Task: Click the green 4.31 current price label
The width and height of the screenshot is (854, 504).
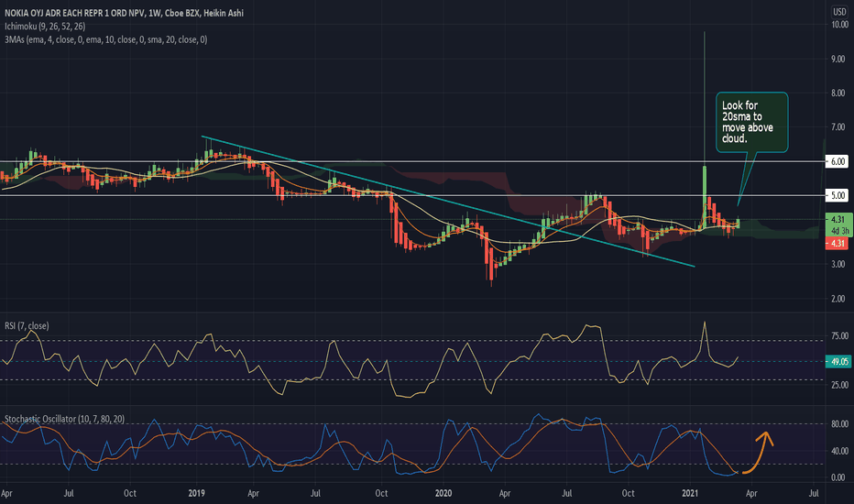Action: pyautogui.click(x=838, y=220)
